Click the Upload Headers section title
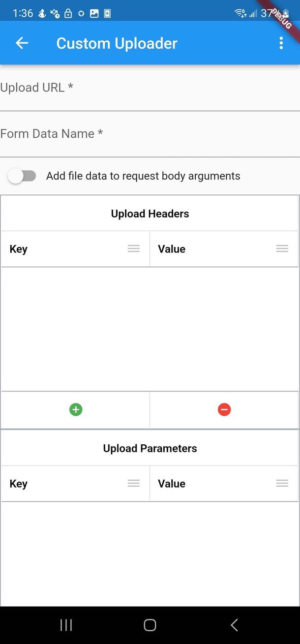Image resolution: width=300 pixels, height=644 pixels. [150, 214]
